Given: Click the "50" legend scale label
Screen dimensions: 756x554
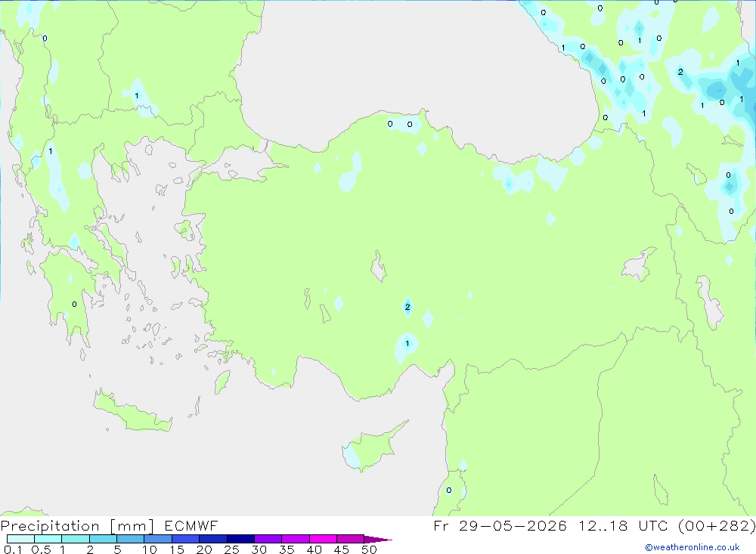Looking at the screenshot, I should pos(369,549).
